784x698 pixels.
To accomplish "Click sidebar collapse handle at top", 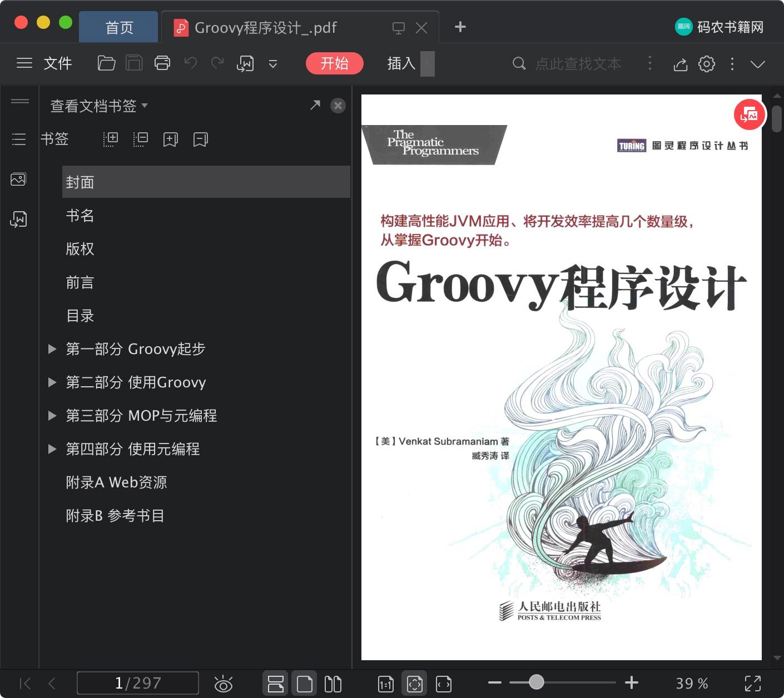I will click(20, 101).
